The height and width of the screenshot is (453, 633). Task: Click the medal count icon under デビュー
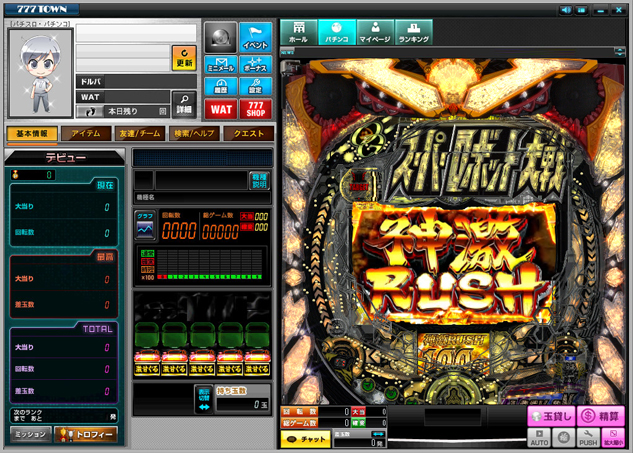click(x=16, y=174)
